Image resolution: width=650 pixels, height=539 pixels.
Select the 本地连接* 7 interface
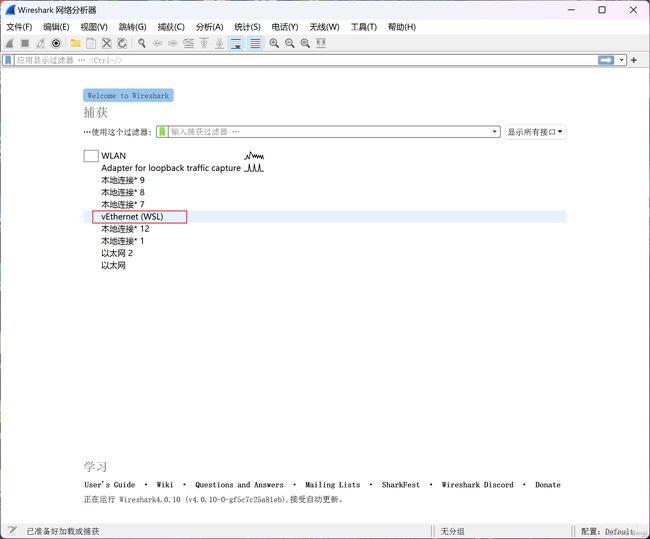click(x=325, y=204)
